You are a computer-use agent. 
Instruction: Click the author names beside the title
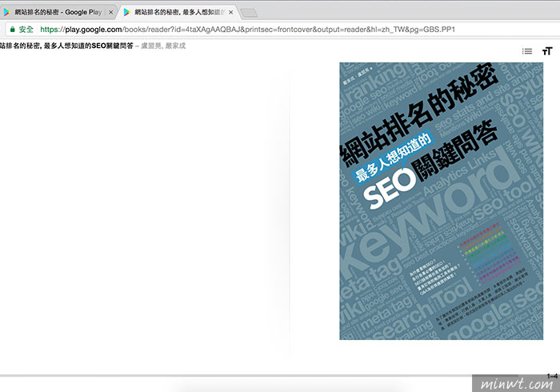click(x=163, y=46)
